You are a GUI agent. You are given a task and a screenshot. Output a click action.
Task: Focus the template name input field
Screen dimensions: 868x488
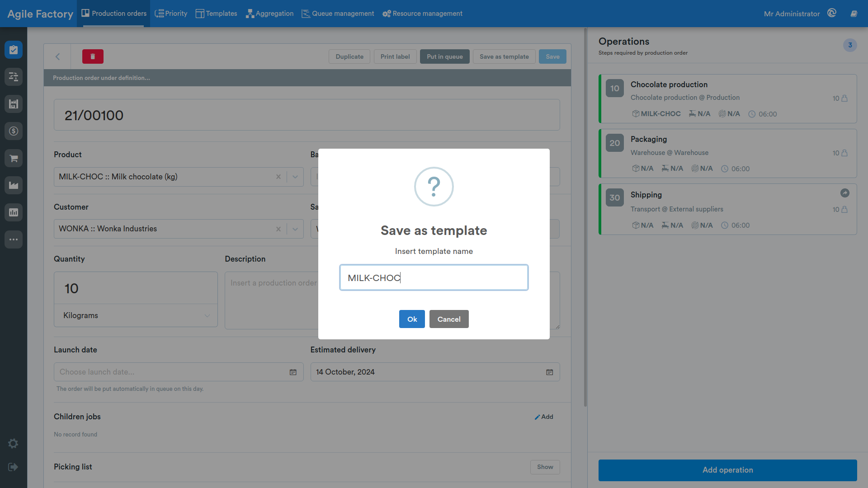tap(434, 277)
